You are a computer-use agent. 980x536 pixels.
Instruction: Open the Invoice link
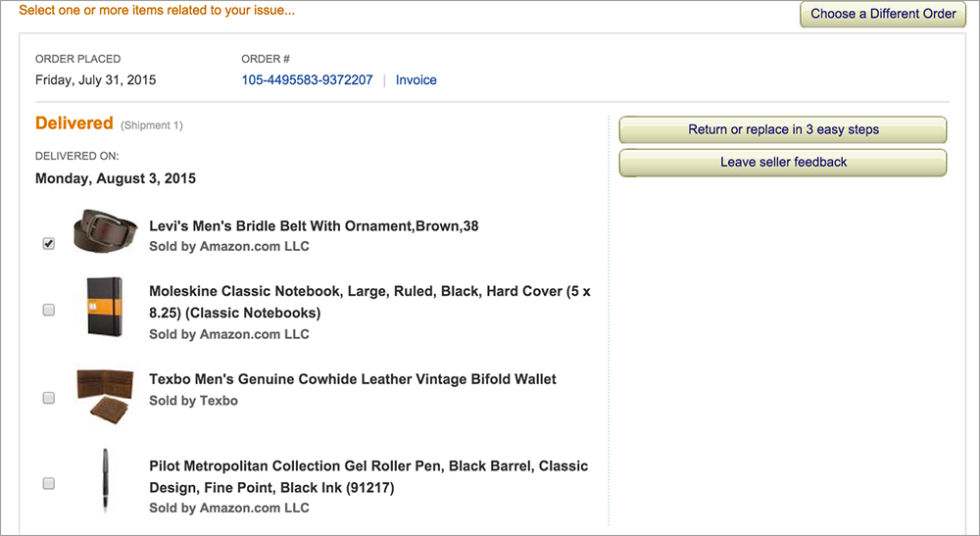click(416, 80)
